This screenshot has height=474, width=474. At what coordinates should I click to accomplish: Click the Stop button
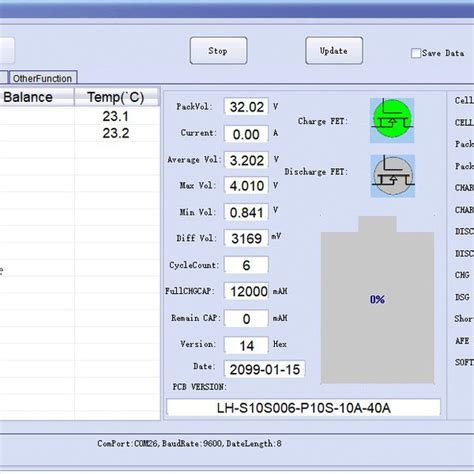(x=218, y=51)
